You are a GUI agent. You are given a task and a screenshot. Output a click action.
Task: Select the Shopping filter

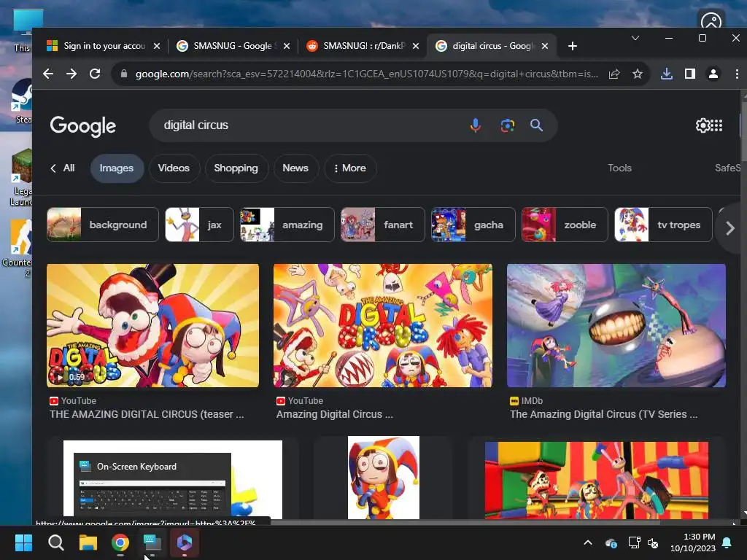tap(236, 168)
